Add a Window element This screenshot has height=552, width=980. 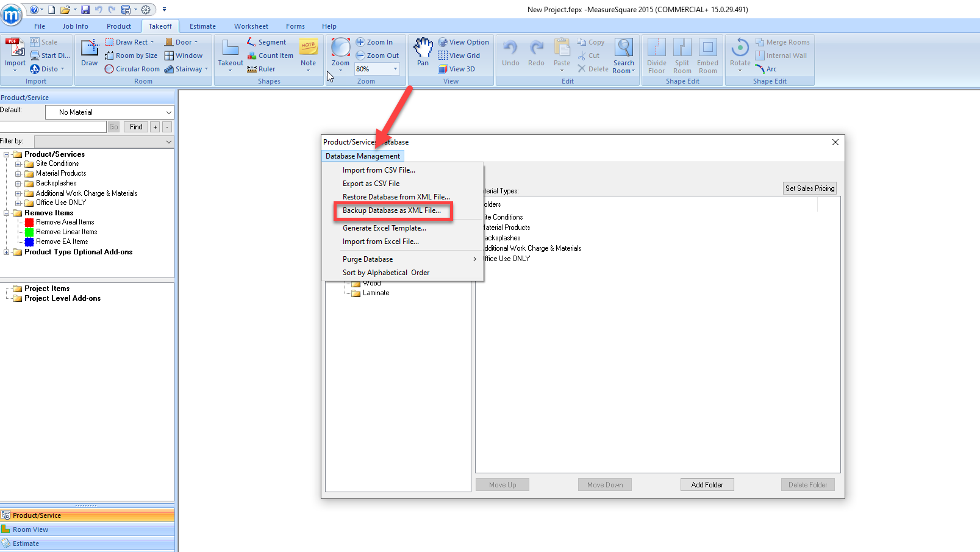coord(184,56)
